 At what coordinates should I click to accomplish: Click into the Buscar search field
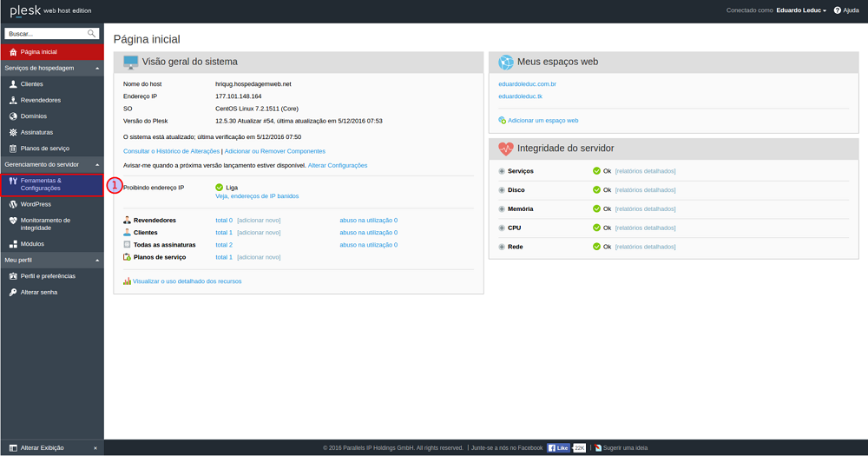point(45,34)
